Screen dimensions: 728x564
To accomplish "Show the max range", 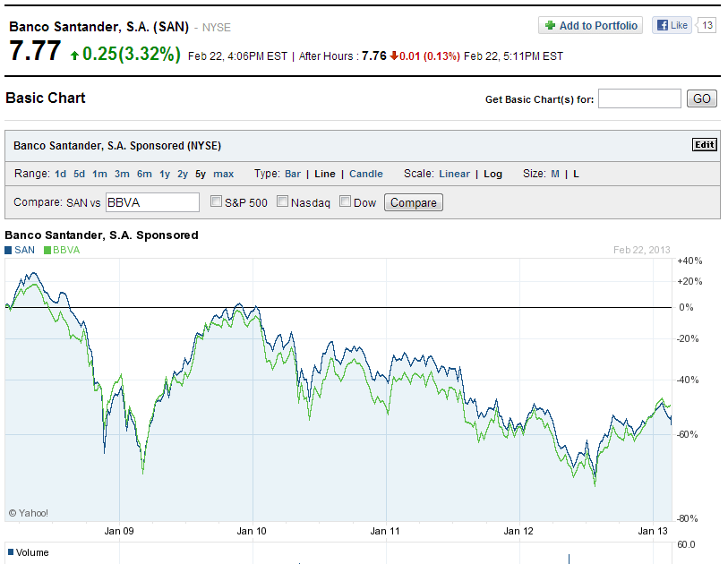I will (224, 174).
